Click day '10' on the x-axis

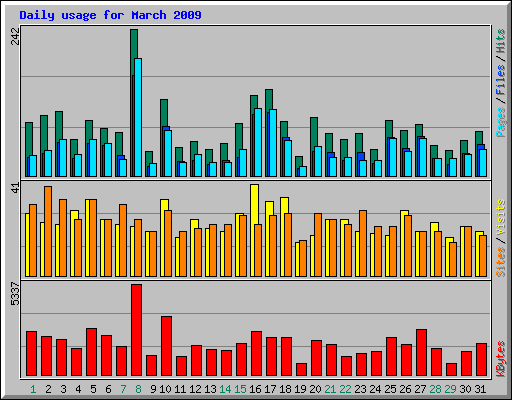165,389
